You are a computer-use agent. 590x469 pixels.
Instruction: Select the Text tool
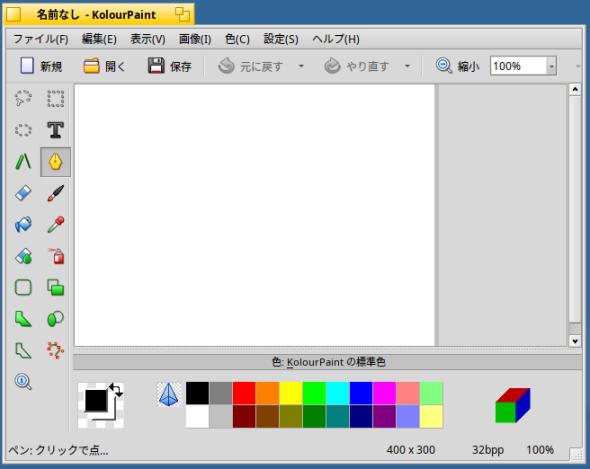pos(55,130)
